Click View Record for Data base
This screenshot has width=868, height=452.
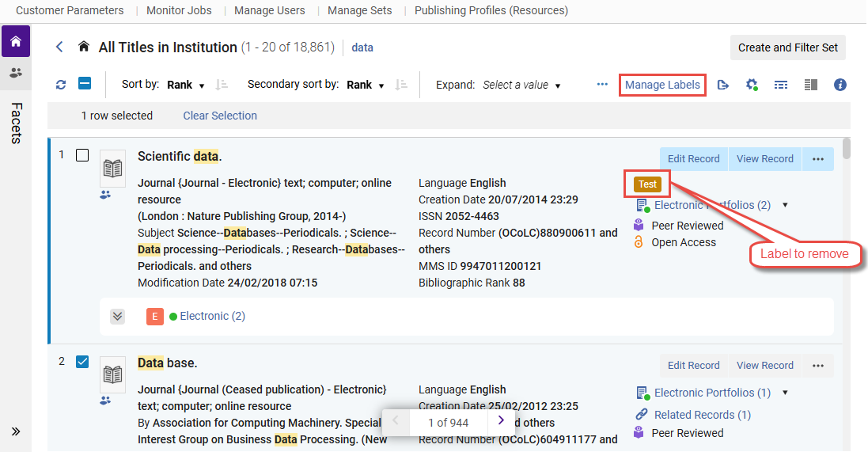(764, 366)
